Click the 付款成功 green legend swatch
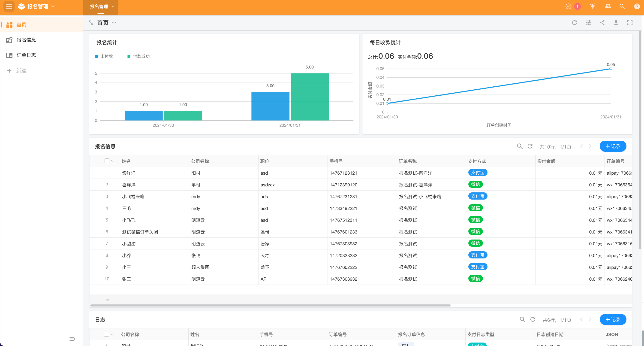This screenshot has height=346, width=644. 129,56
